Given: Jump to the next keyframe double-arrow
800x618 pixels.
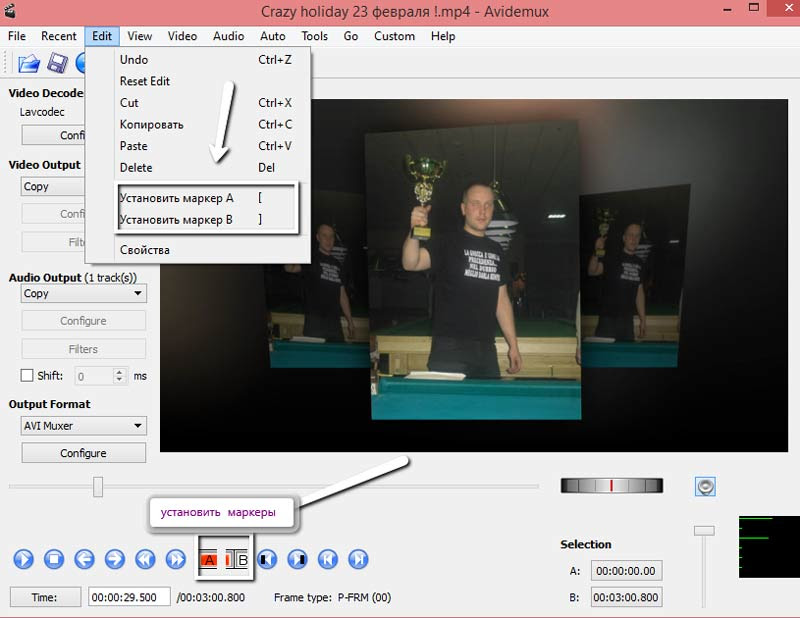Looking at the screenshot, I should (x=176, y=559).
